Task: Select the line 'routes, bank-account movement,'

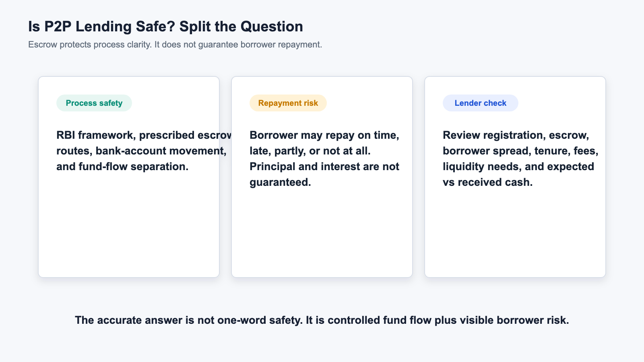Action: [142, 151]
